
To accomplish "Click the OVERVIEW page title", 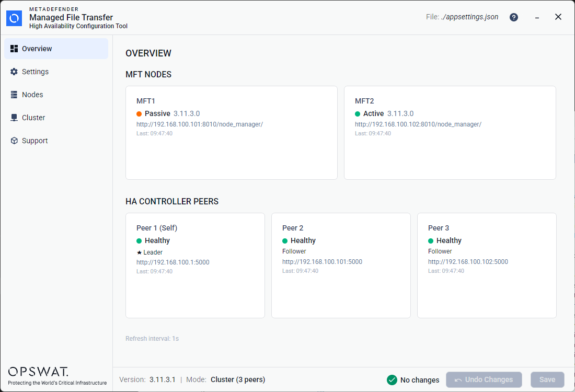I will [x=148, y=53].
